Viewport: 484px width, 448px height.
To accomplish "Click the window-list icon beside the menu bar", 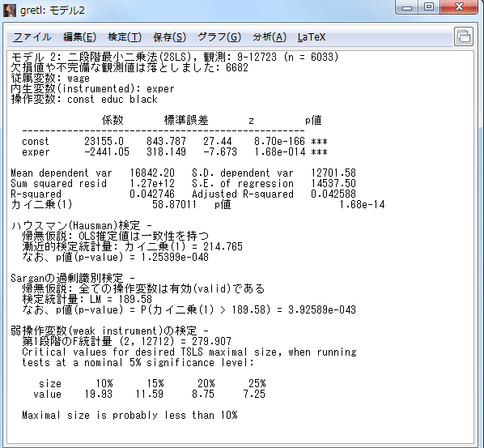I will 463,36.
